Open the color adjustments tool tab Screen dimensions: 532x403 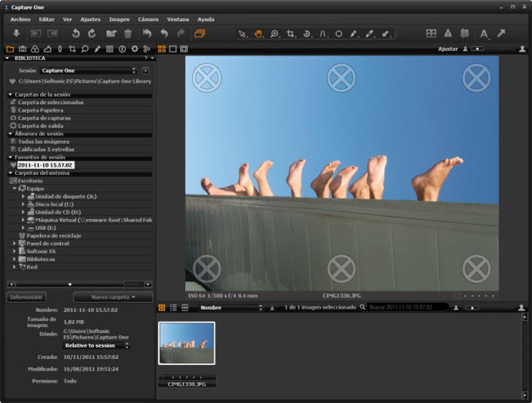34,48
